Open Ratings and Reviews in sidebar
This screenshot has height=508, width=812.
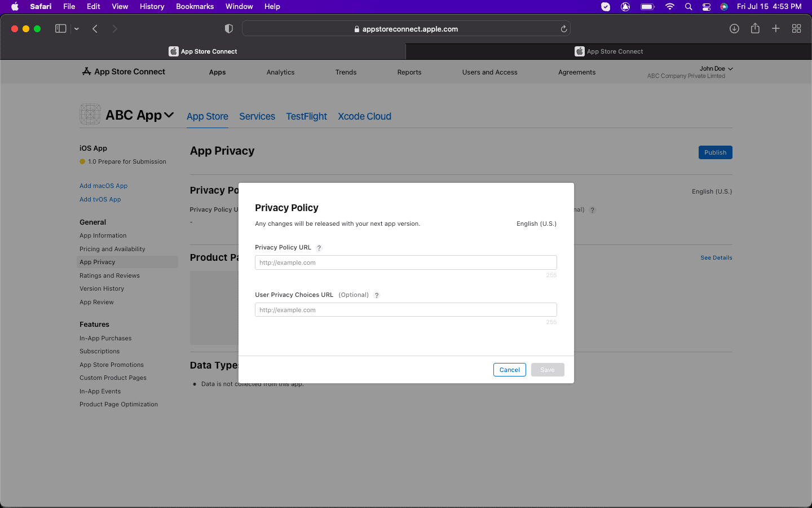[x=109, y=275]
